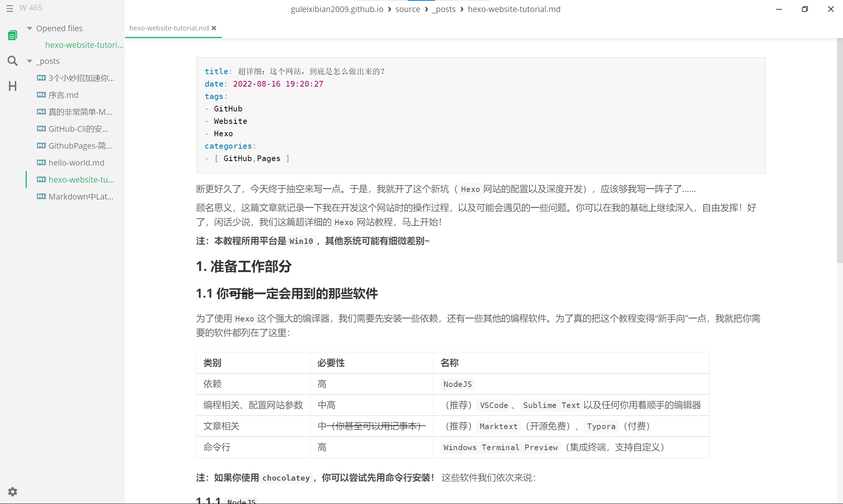Click markdown icon beside GitHub-Cli file
The width and height of the screenshot is (843, 504).
tap(41, 129)
